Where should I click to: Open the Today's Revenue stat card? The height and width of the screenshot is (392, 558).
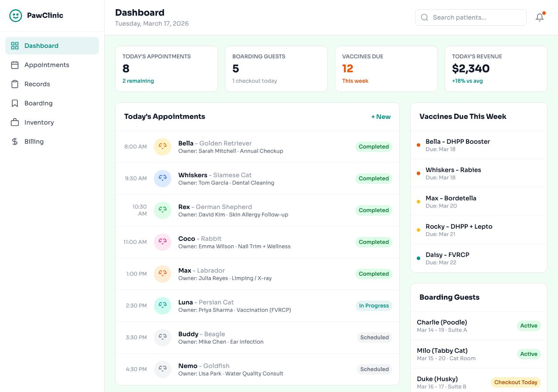496,69
